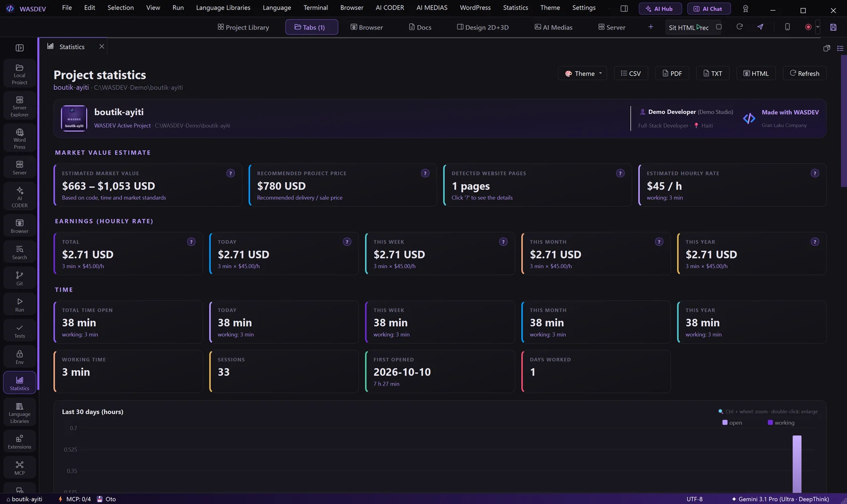Toggle the left sidebar collapse icon

20,48
